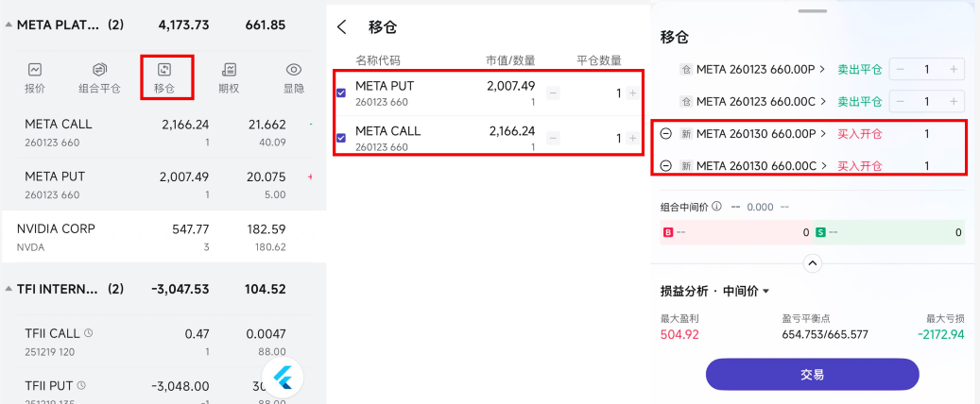Collapse the META PLAT position group
This screenshot has width=980, height=404.
[9, 25]
